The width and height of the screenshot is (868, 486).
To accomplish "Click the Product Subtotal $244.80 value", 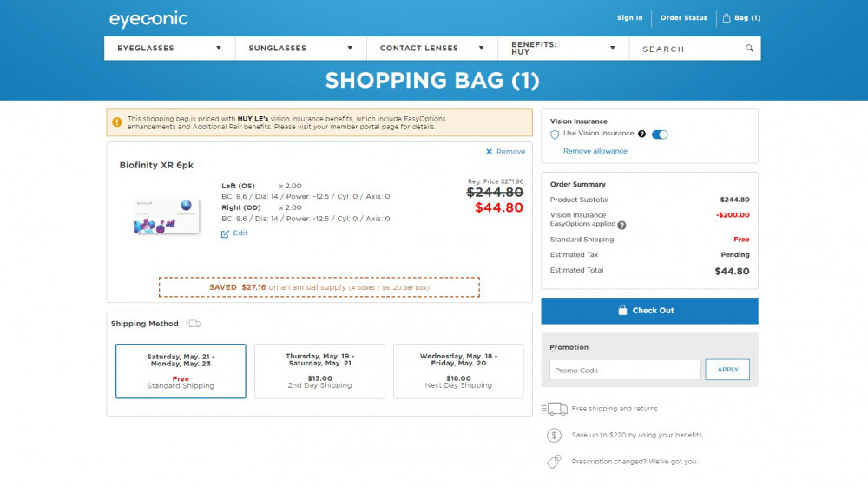I will [734, 200].
